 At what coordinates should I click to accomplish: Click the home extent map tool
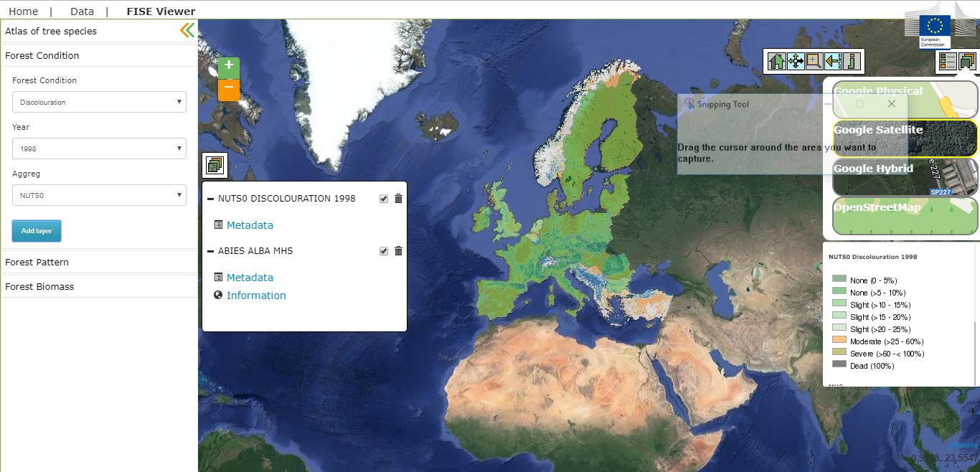tap(777, 62)
